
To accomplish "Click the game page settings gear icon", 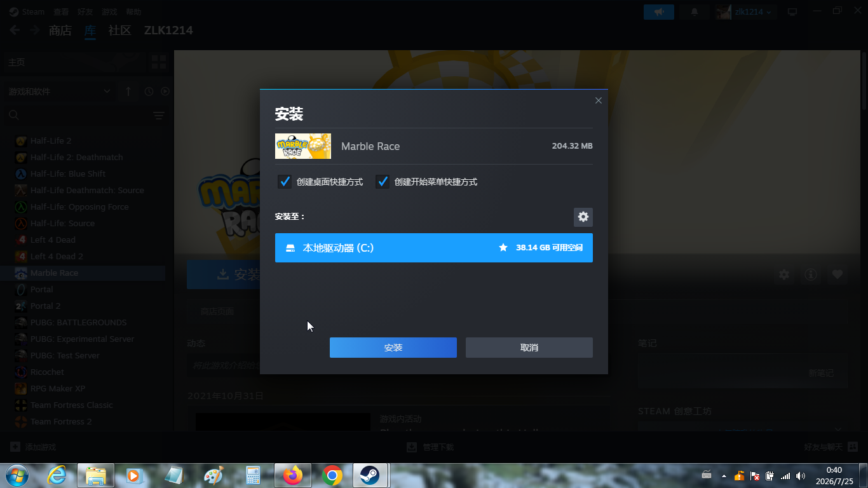I will [x=784, y=274].
